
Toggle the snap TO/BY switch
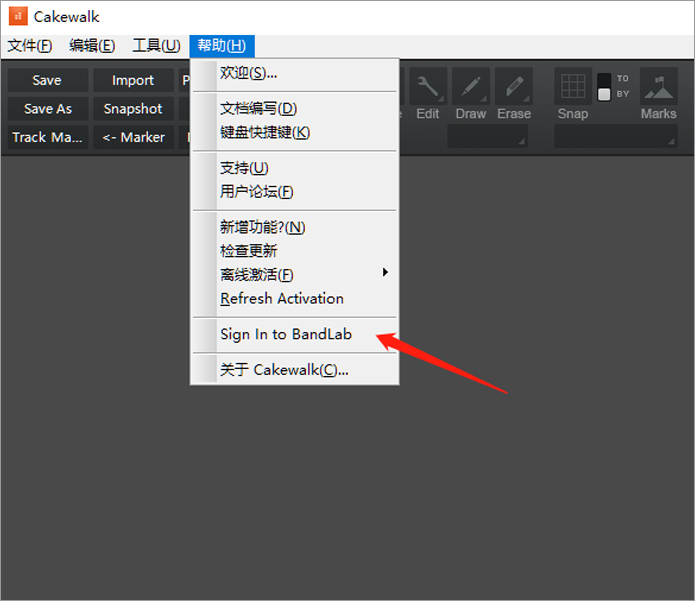click(604, 87)
